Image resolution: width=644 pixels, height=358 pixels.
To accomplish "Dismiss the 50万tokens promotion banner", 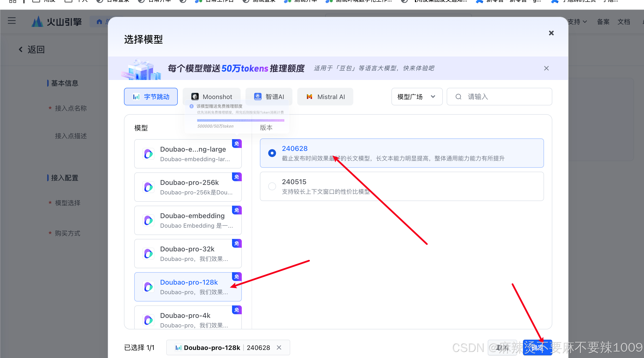I will click(546, 68).
